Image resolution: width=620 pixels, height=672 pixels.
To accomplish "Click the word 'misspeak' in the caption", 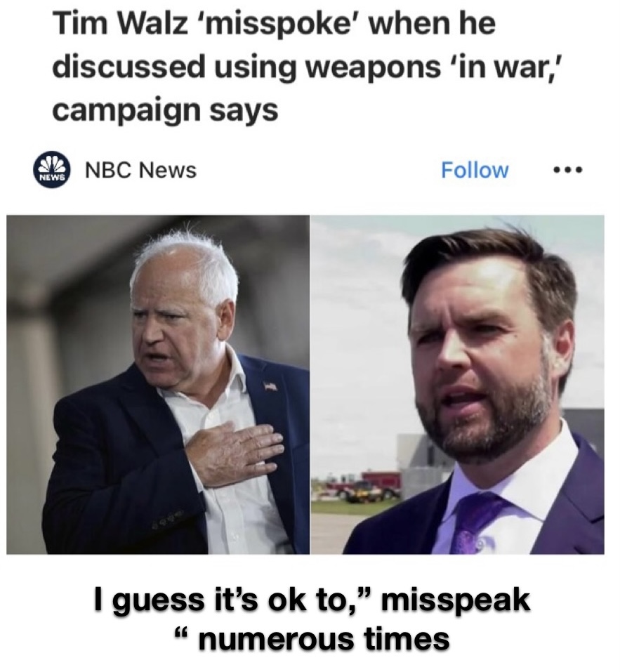I will click(x=455, y=601).
